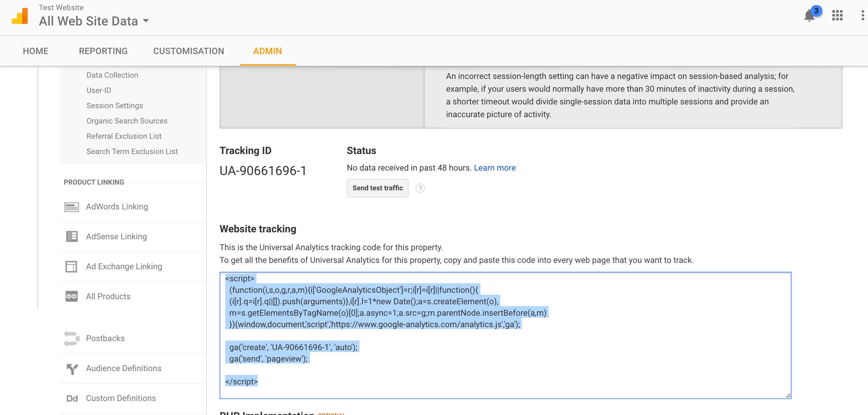Click the text area resize handle

pos(788,396)
